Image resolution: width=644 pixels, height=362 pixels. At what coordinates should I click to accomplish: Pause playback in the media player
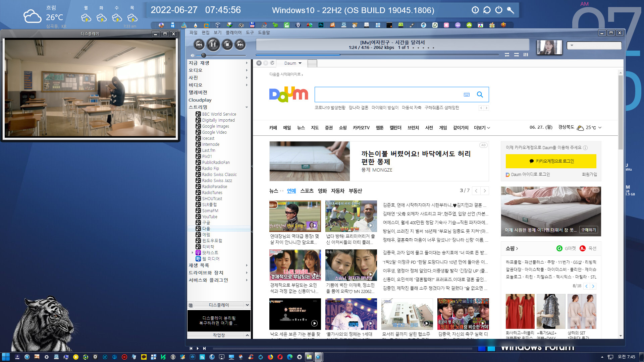pyautogui.click(x=213, y=44)
